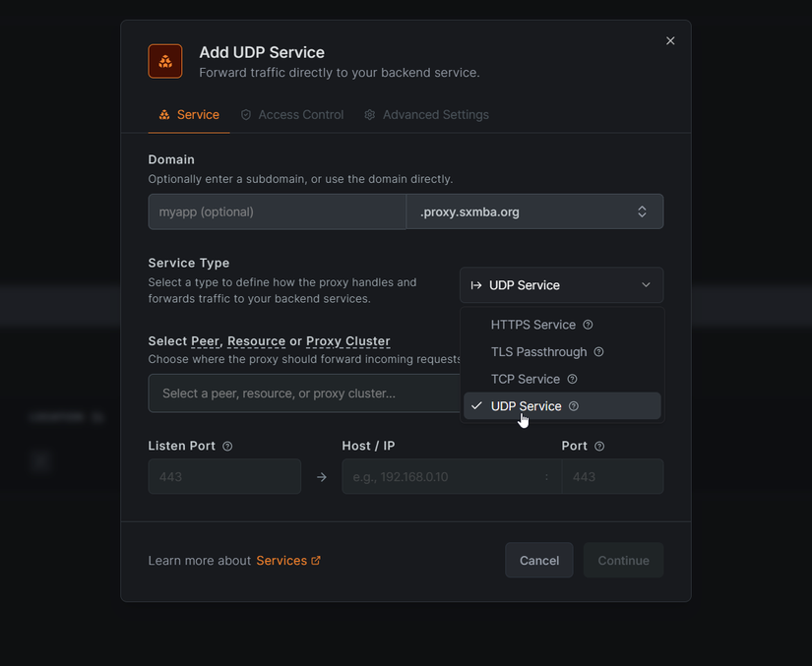Click help icon beside UDP Service option
The width and height of the screenshot is (812, 666).
click(x=574, y=406)
